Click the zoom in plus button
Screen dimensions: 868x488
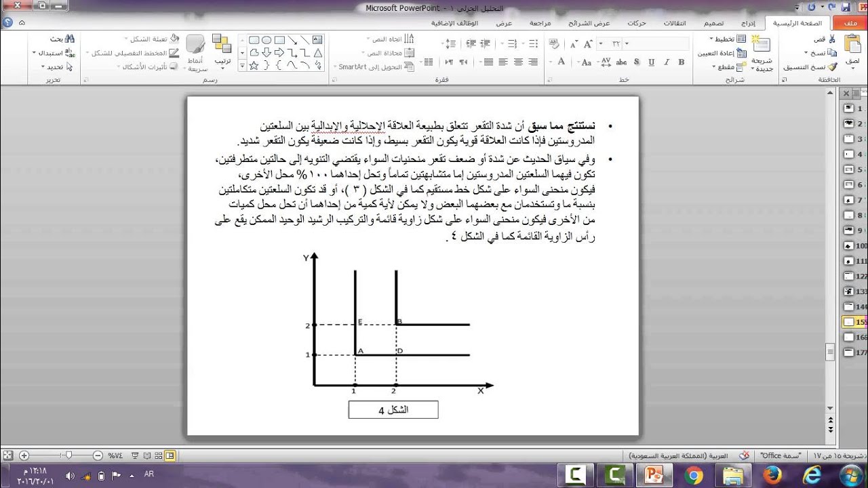(24, 455)
